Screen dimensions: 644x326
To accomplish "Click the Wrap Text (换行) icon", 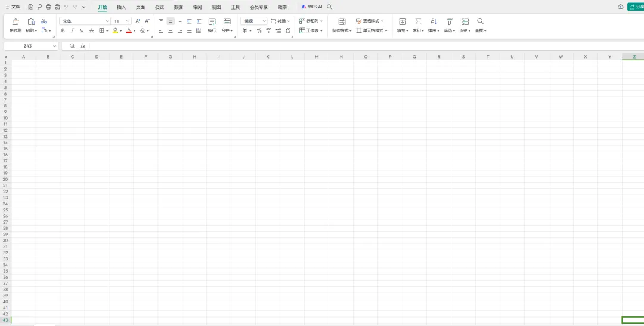I will click(x=212, y=26).
